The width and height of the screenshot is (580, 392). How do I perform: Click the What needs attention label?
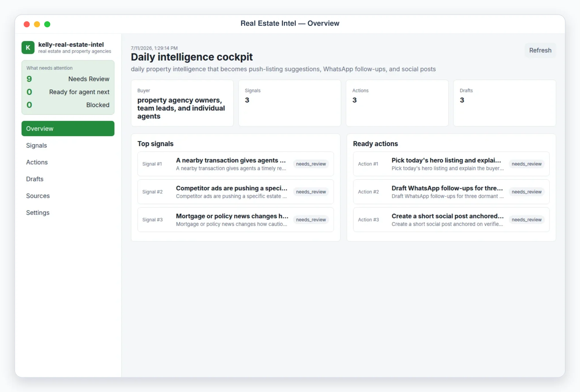tap(50, 68)
